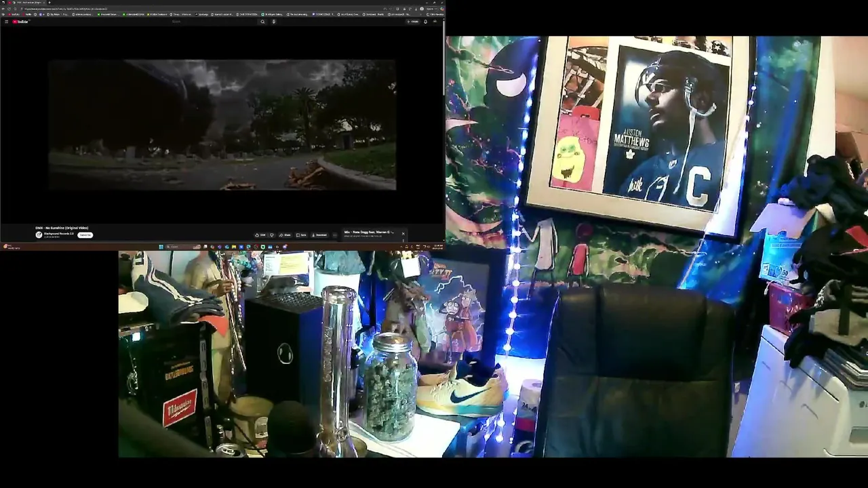Download the video with Download button

click(319, 235)
